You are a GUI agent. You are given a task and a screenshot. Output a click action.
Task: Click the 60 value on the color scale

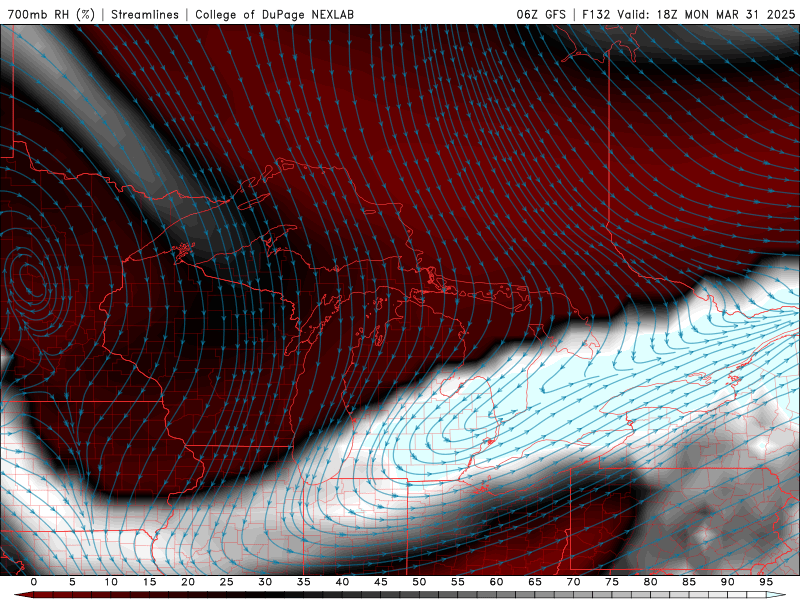coord(496,582)
